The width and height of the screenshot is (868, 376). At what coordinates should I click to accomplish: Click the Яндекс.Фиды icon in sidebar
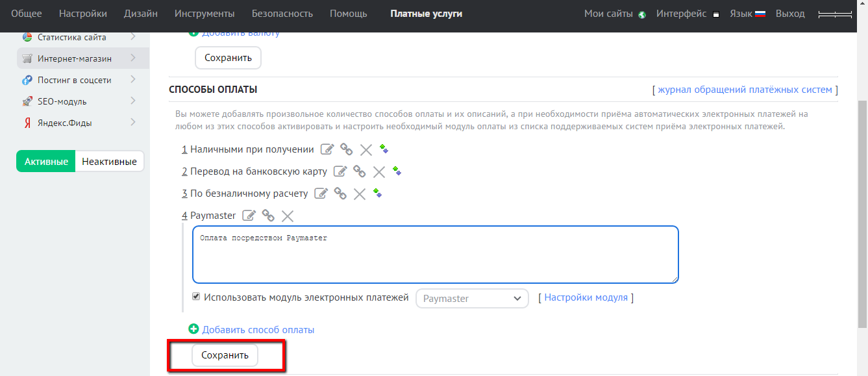click(27, 123)
